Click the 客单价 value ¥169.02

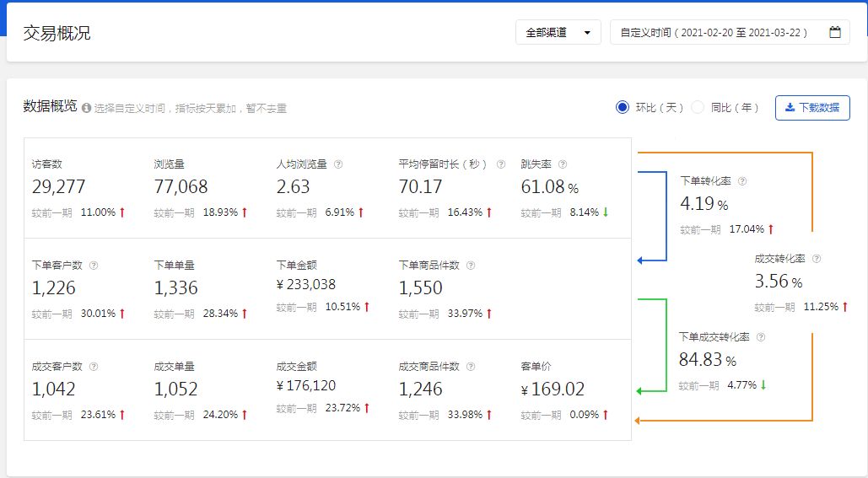click(553, 389)
